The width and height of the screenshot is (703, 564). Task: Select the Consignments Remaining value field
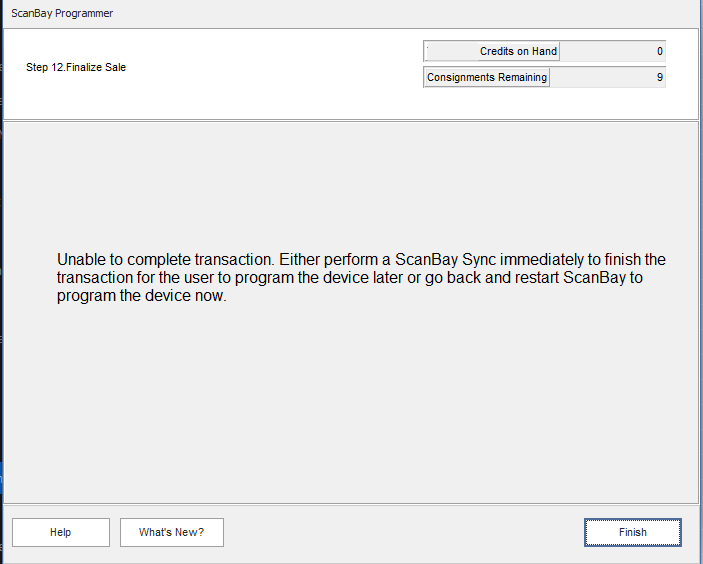pos(606,77)
